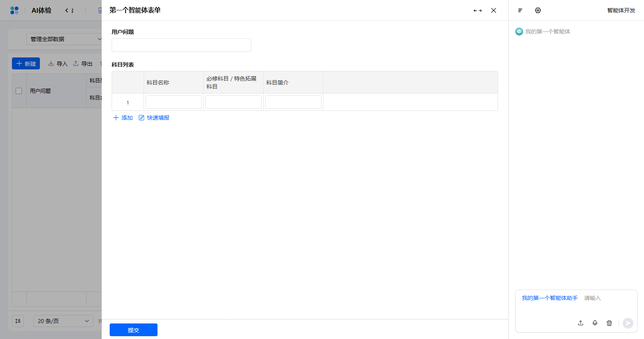
Task: Tick the select-all checkbox beside 用户问题 header
Action: 19,91
